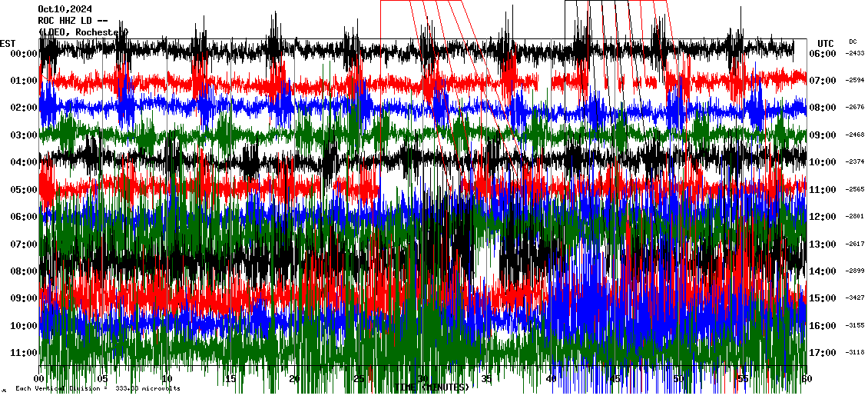Click the 20 minute tick on the x-axis
The height and width of the screenshot is (399, 868).
tap(294, 379)
